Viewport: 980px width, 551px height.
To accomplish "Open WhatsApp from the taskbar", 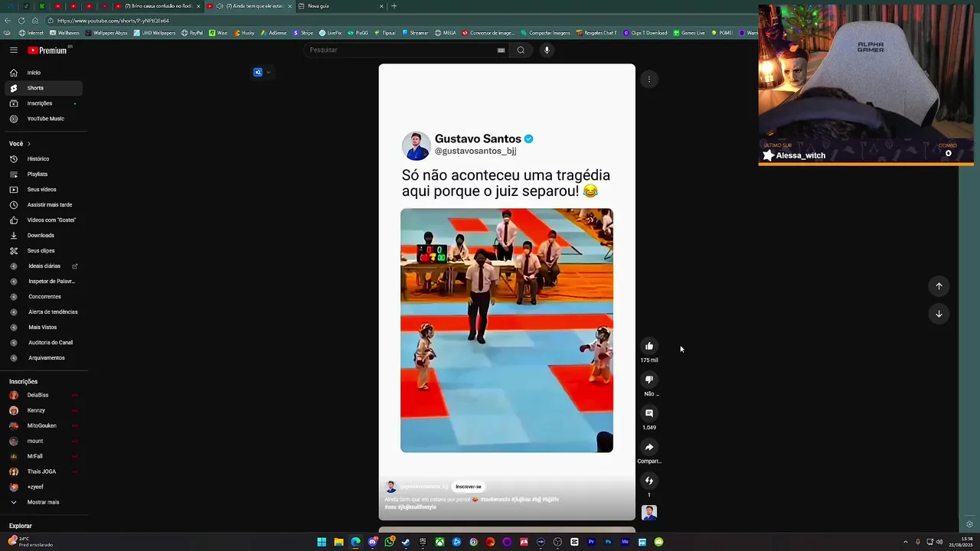I will tap(389, 542).
